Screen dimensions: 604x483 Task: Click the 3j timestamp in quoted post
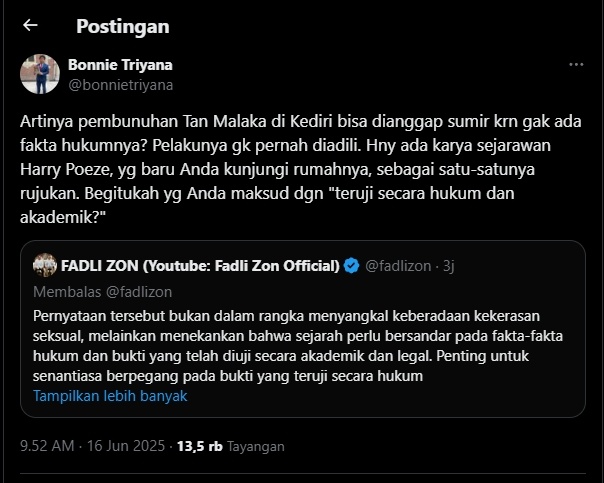click(451, 266)
